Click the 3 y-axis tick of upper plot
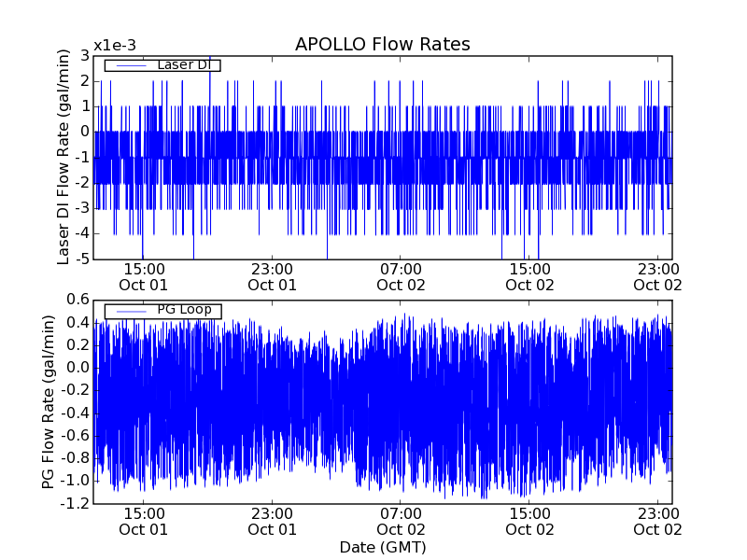 (84, 56)
